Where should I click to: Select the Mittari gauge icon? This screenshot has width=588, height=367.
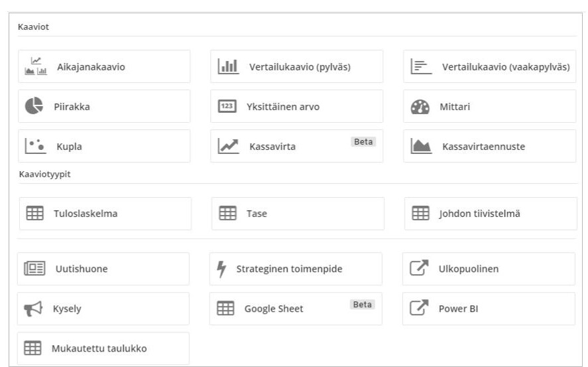point(420,106)
